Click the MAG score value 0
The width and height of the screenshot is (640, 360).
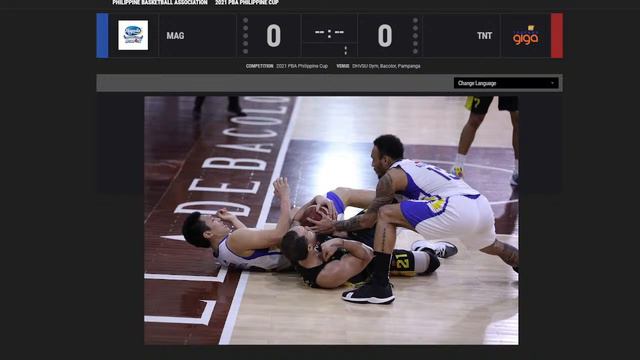273,36
